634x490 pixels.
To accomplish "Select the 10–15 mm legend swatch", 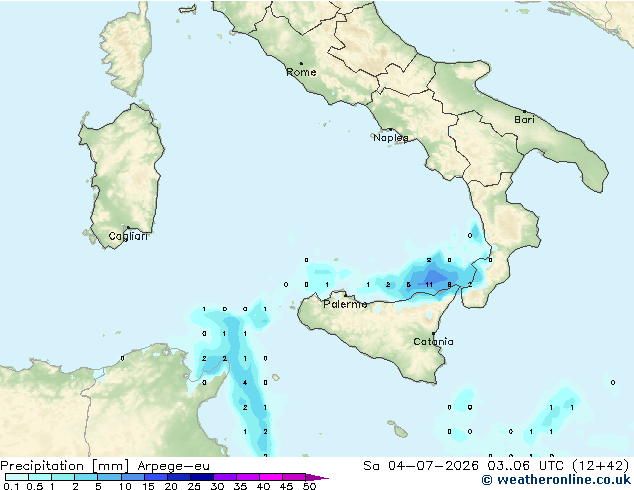I will (x=133, y=477).
